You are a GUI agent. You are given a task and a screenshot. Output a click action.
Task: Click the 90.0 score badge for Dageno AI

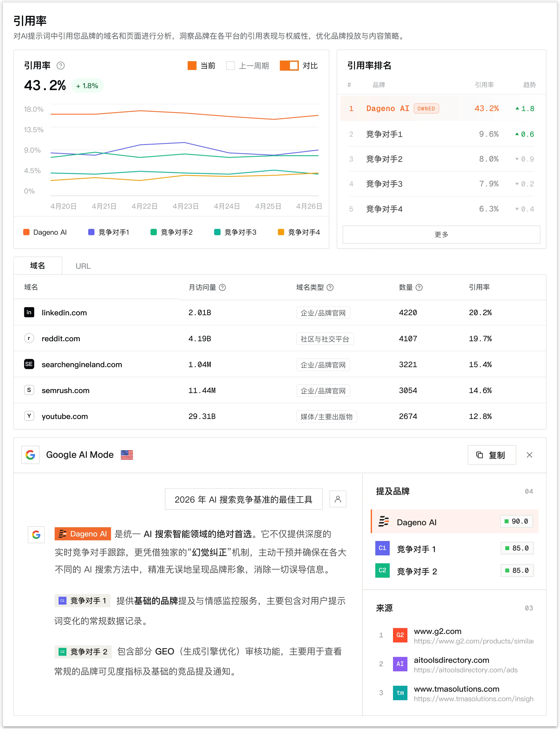tap(516, 521)
